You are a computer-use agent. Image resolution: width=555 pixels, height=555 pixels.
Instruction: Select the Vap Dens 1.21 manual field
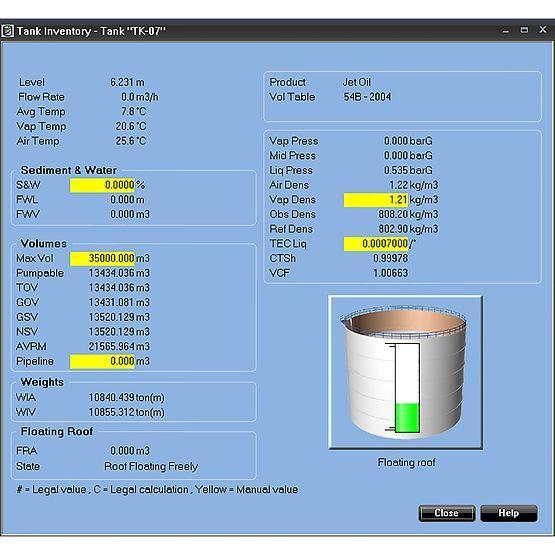(376, 200)
